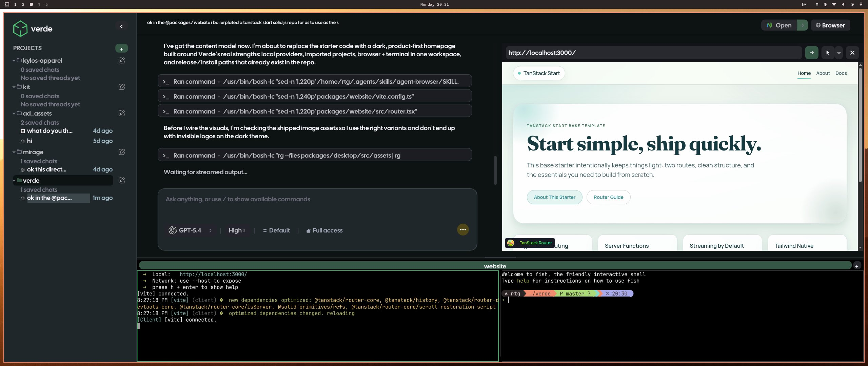Open the 'ok in the @pac...' saved chat
The image size is (868, 366).
tap(67, 198)
